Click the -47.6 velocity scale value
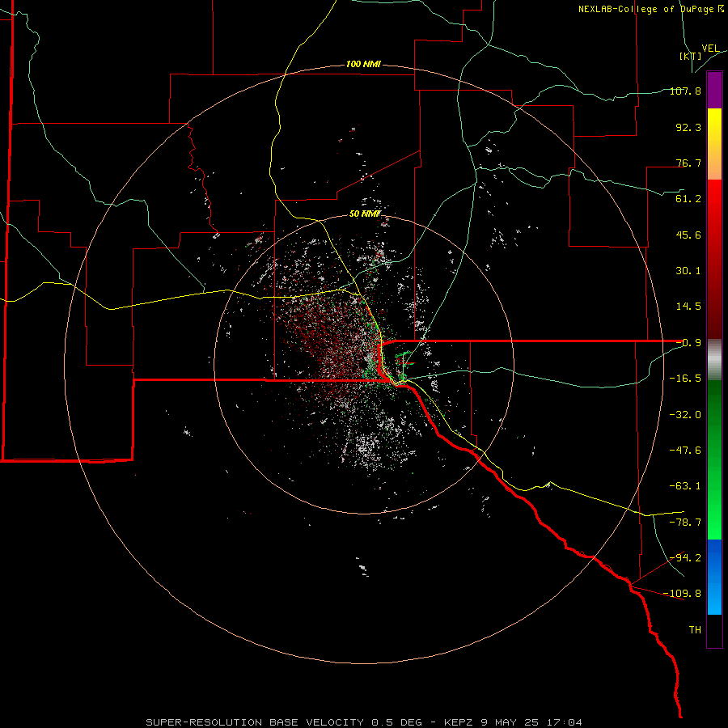This screenshot has width=728, height=728. 685,451
